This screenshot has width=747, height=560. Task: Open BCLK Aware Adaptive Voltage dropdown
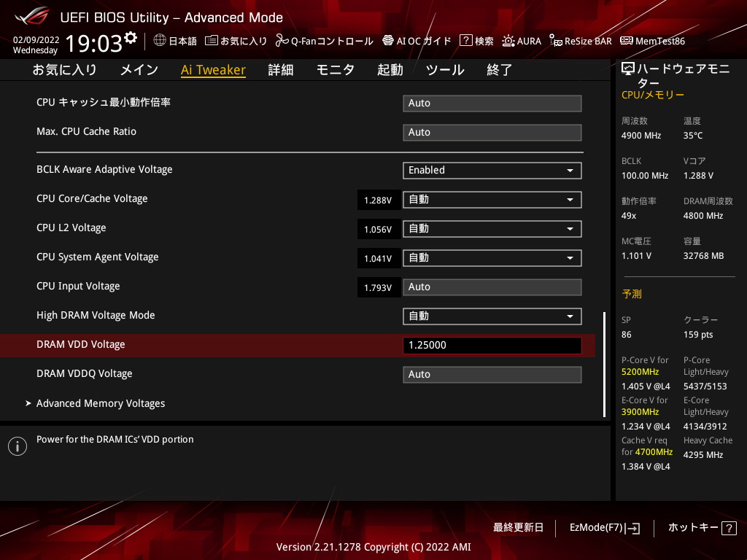coord(492,171)
